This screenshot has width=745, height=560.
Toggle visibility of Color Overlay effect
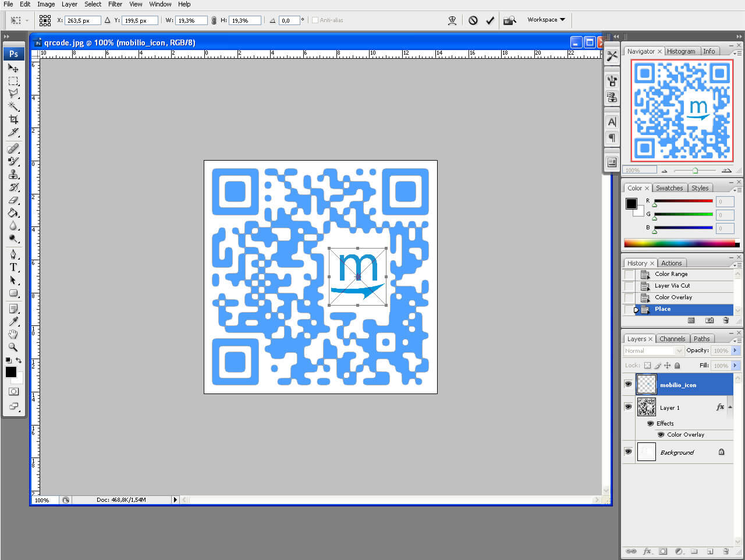coord(661,435)
